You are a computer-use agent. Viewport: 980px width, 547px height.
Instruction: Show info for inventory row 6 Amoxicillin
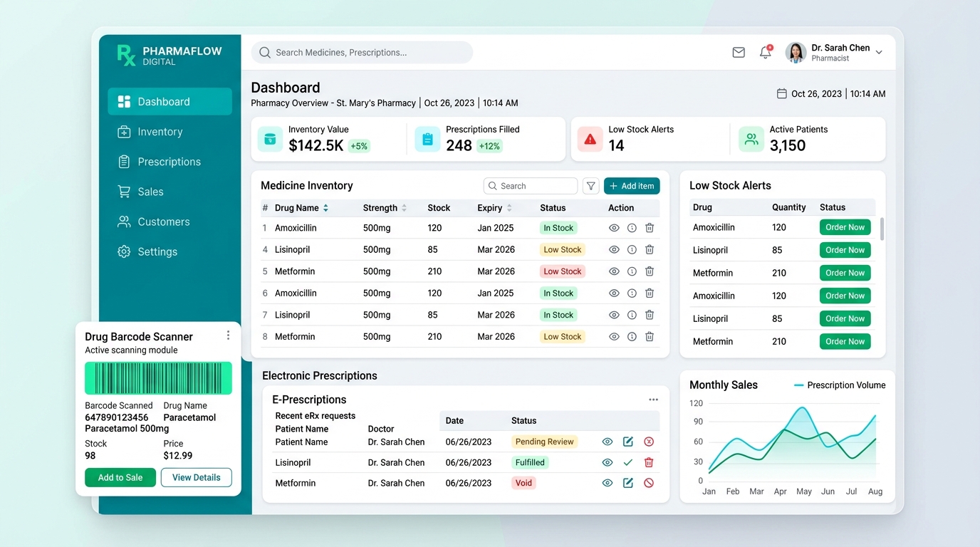pyautogui.click(x=632, y=293)
